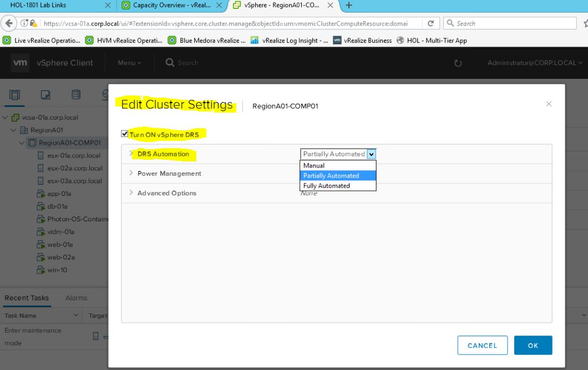The width and height of the screenshot is (588, 370).
Task: Click the Firefox Search box
Action: coord(510,23)
